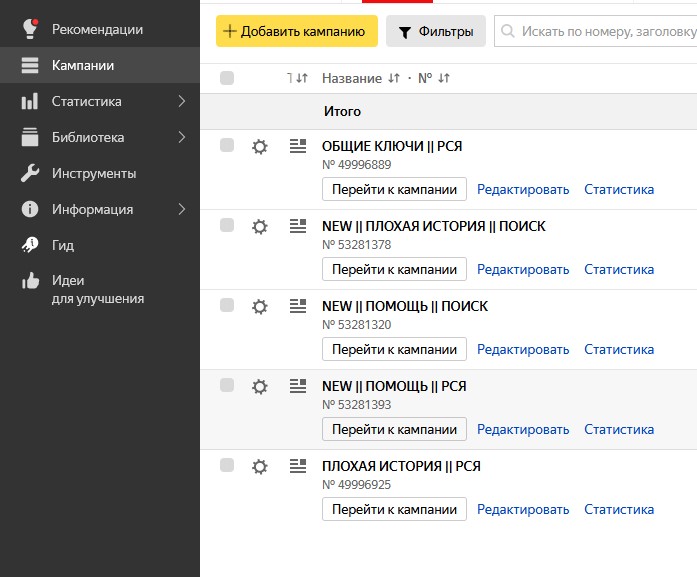Check the NEW || ПОМОЩЬ || ПОИСК checkbox
Image resolution: width=697 pixels, height=577 pixels.
point(227,305)
